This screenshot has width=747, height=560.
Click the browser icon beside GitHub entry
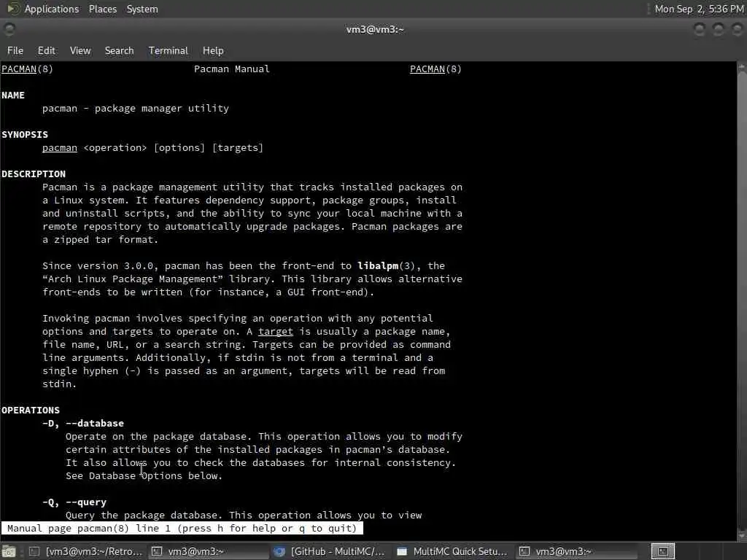pos(279,551)
